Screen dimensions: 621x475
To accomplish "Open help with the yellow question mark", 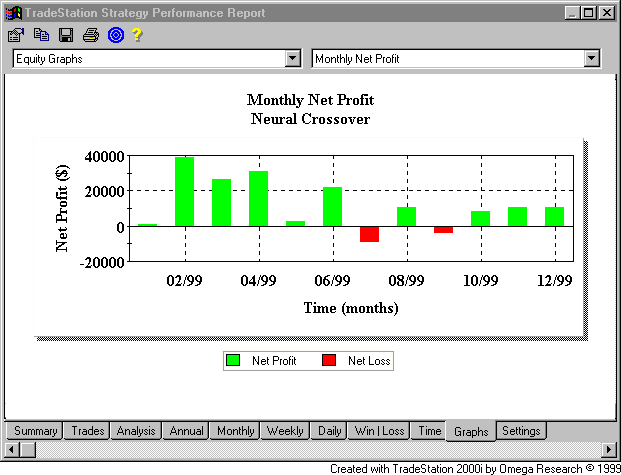I will point(137,35).
